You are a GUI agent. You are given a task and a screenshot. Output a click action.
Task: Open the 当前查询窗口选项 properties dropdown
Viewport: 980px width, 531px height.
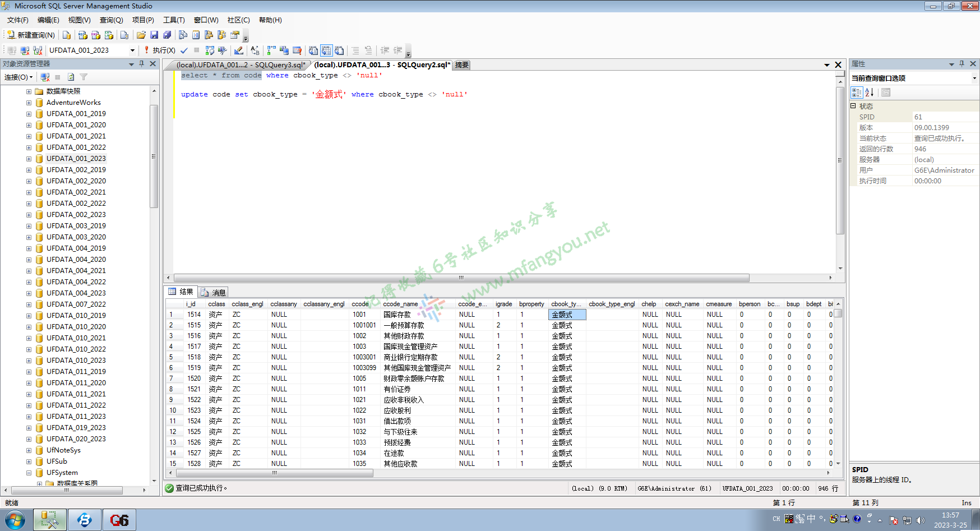pos(974,79)
